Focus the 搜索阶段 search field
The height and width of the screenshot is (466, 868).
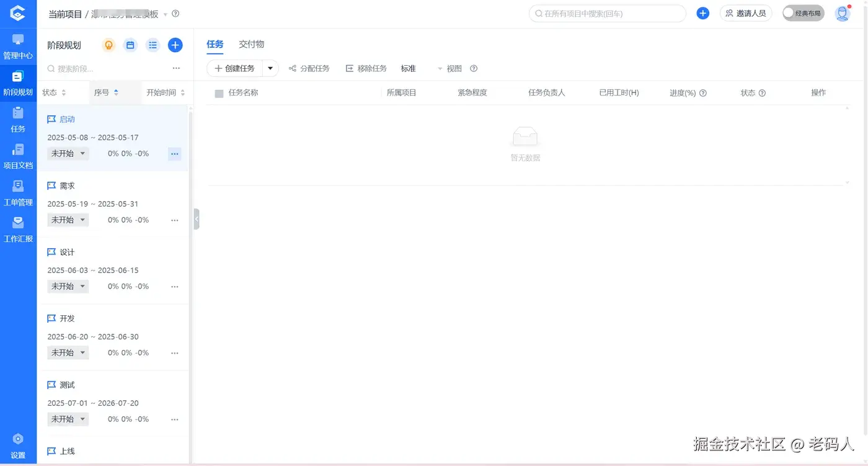click(x=105, y=69)
